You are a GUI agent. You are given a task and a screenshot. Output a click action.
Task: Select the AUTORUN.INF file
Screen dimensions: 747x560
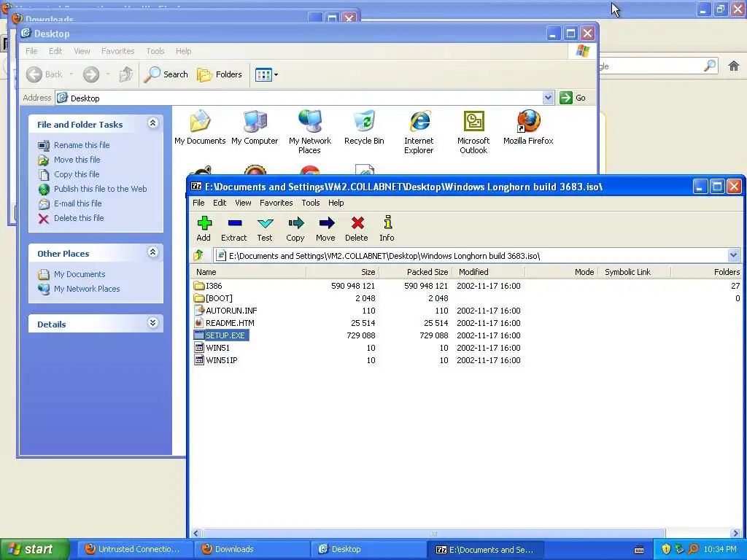226,311
